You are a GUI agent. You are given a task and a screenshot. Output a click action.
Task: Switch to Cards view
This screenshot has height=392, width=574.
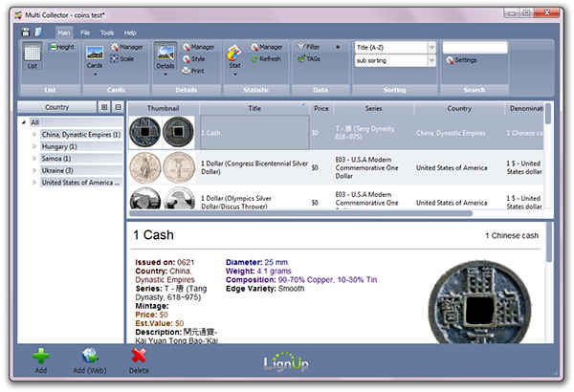95,57
